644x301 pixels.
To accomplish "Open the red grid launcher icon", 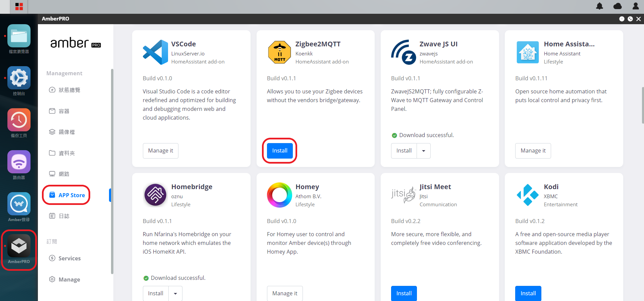I will 19,6.
